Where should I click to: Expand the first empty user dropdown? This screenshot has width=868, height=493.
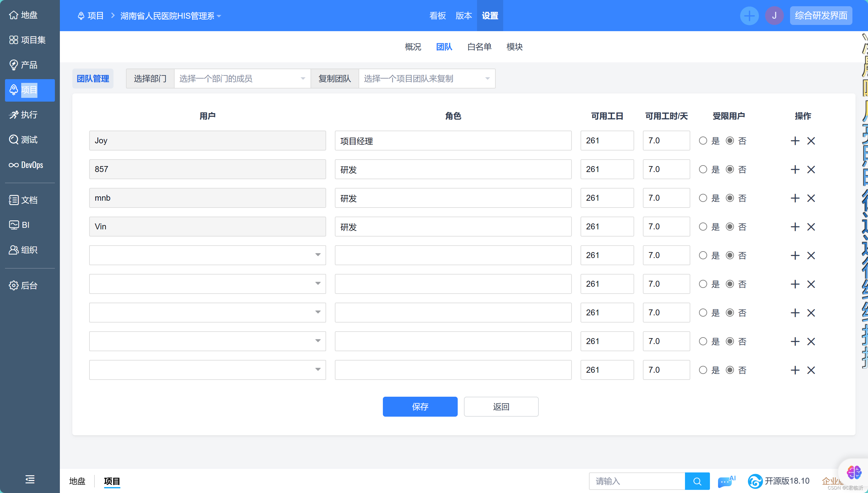tap(207, 255)
